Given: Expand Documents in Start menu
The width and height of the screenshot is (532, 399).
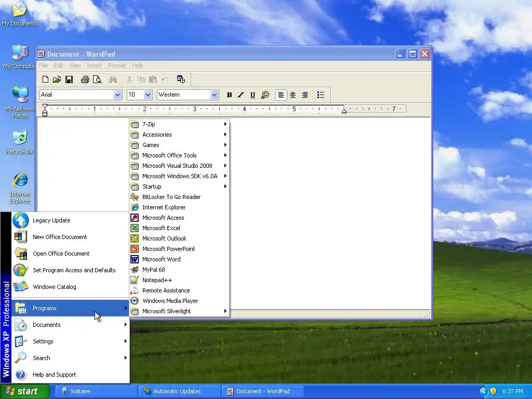Looking at the screenshot, I should [70, 325].
